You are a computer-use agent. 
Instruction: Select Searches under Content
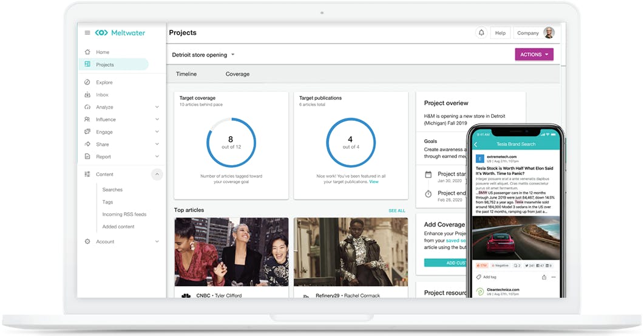coord(112,190)
